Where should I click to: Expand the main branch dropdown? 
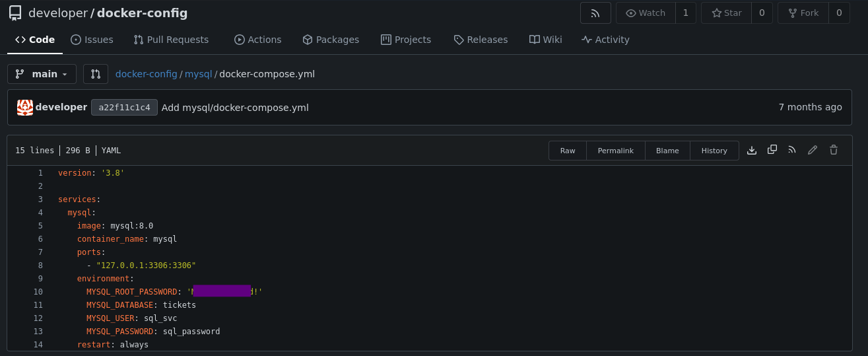click(x=42, y=74)
